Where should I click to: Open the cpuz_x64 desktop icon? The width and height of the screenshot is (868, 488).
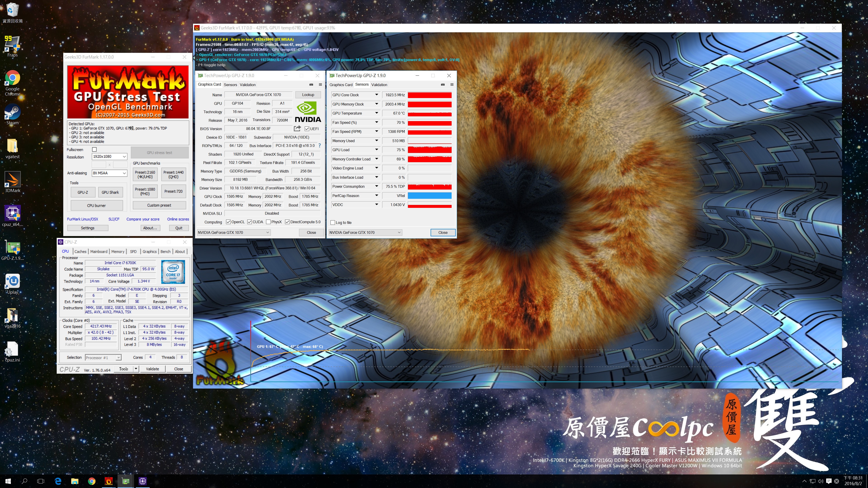point(12,216)
